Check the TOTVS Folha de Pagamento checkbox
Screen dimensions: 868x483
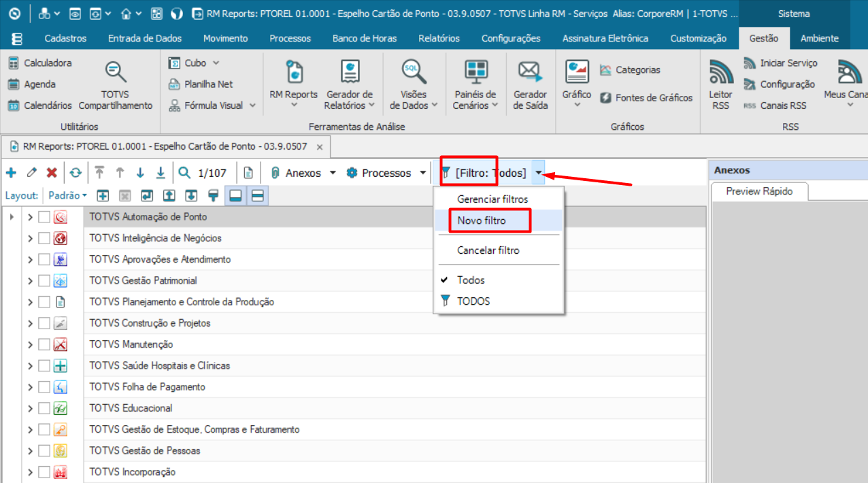[44, 387]
